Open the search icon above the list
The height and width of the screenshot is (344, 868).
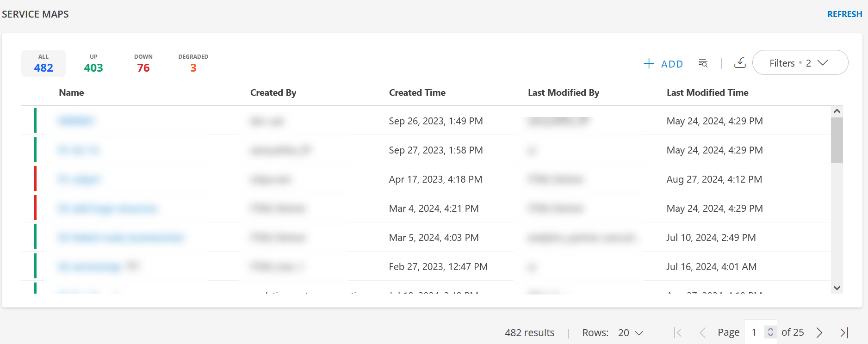[x=703, y=63]
